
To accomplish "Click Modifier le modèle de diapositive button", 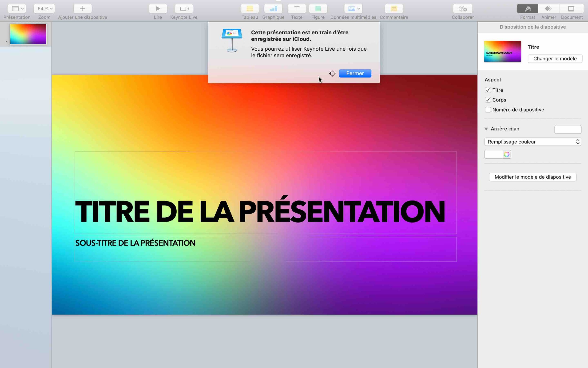I will [532, 177].
